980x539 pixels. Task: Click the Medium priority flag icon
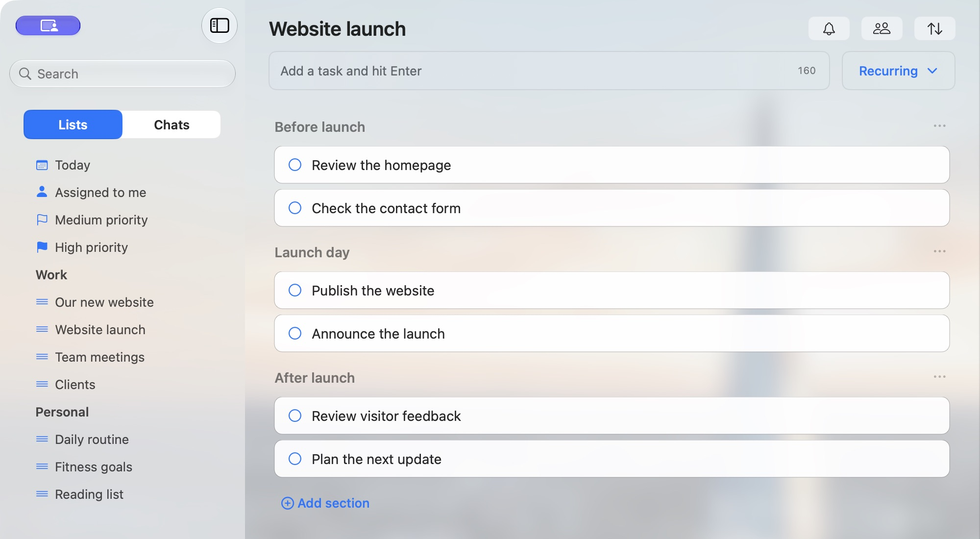click(x=42, y=220)
